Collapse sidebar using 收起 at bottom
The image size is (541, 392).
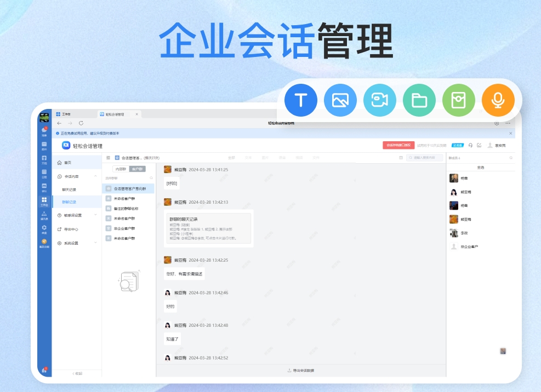(77, 373)
